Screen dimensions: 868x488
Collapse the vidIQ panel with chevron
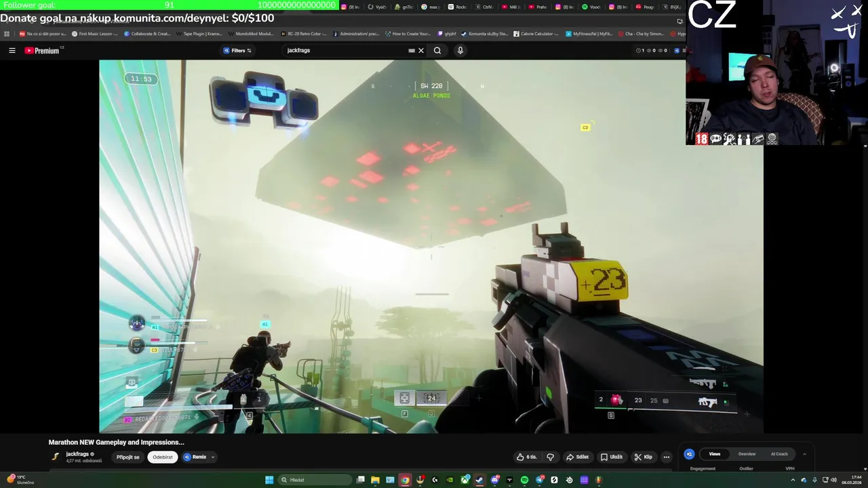coord(804,454)
